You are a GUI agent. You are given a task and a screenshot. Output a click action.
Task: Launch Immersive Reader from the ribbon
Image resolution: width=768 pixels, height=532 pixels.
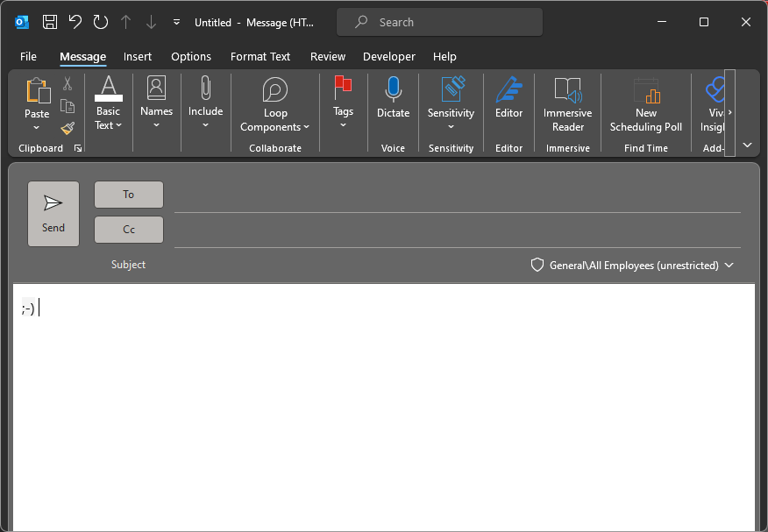[567, 103]
